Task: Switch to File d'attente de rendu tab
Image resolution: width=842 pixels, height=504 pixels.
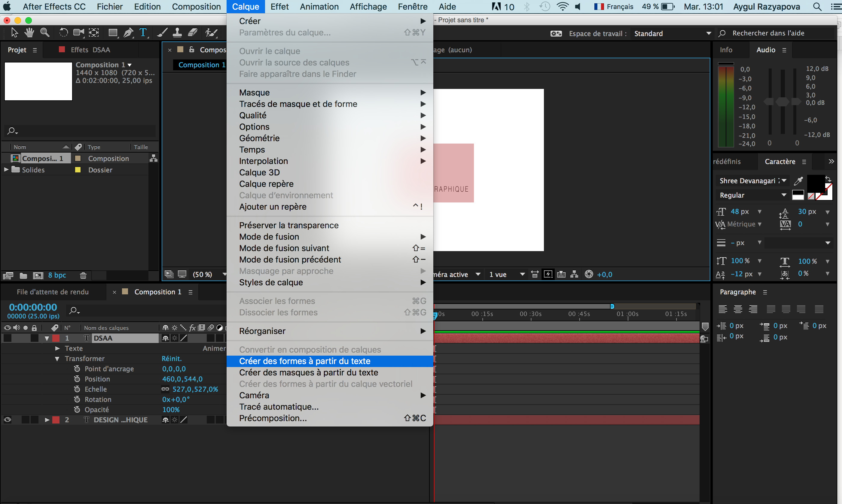Action: coord(53,292)
